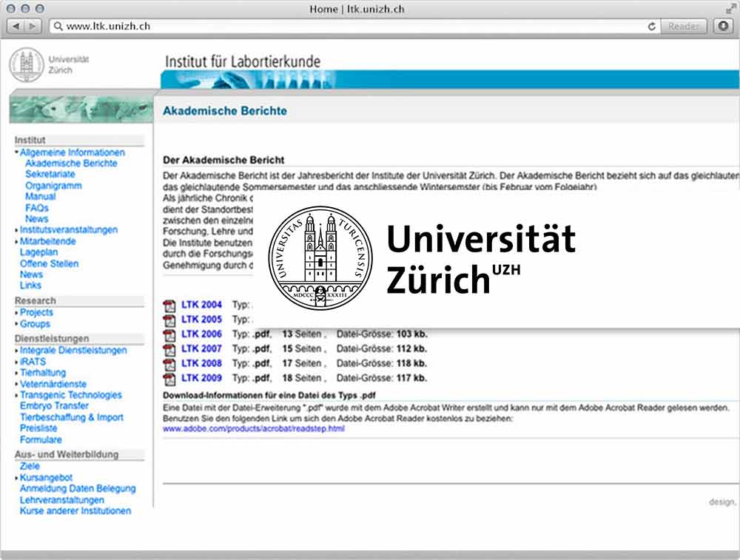Reload the page using the refresh icon
The height and width of the screenshot is (560, 740).
point(652,27)
